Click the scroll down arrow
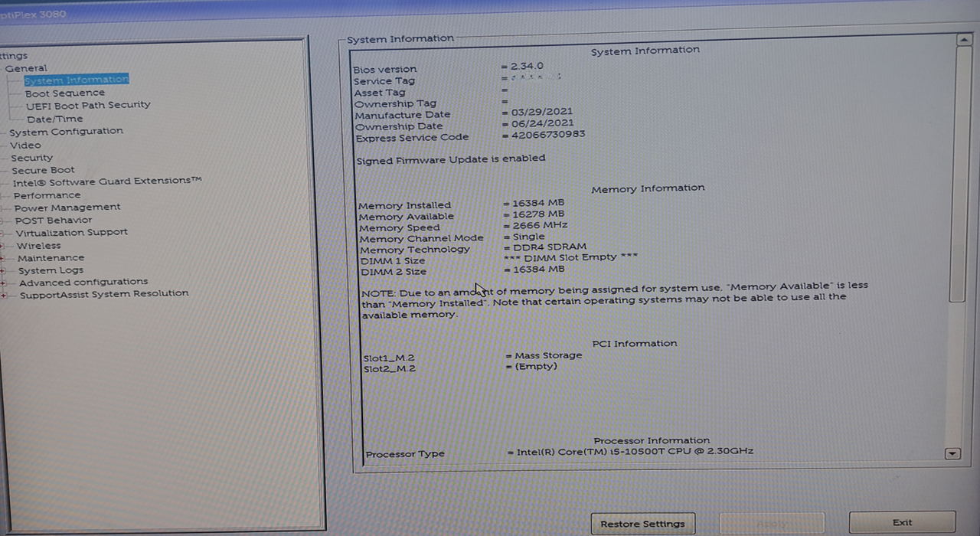The image size is (980, 536). tap(952, 454)
